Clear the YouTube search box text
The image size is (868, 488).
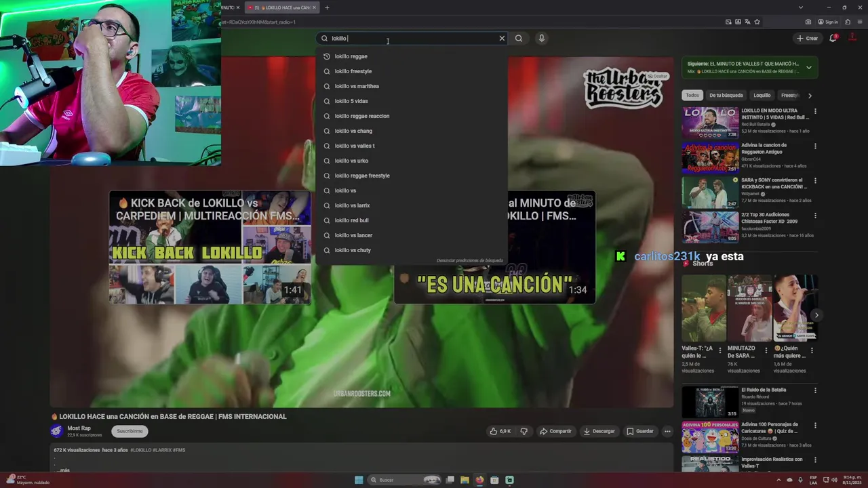click(x=502, y=38)
